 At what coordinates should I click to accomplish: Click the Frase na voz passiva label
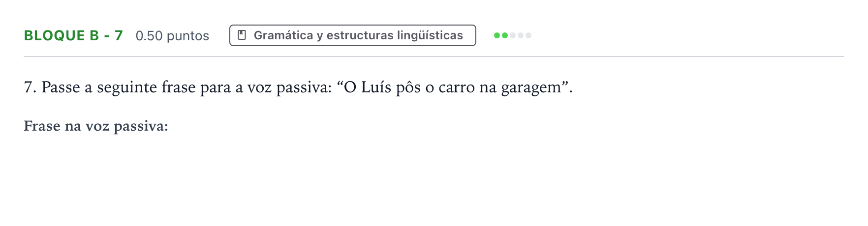coord(96,126)
